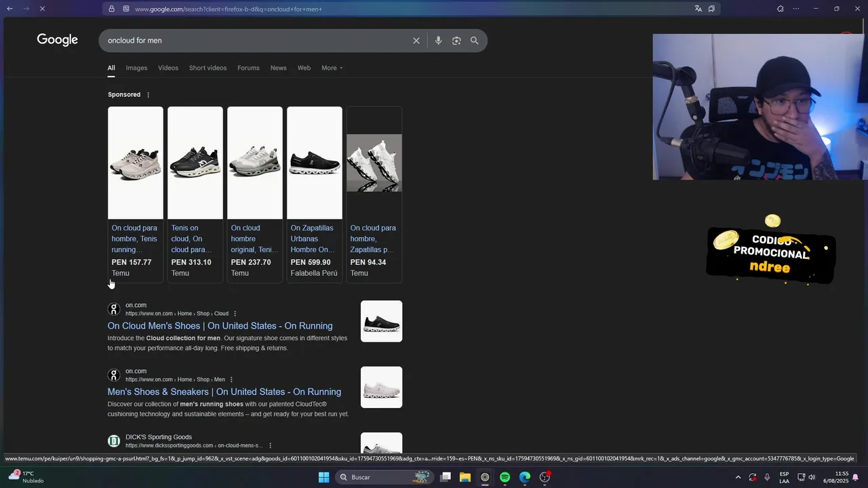
Task: Open options for On Cloud Men's Shoes result
Action: (235, 314)
